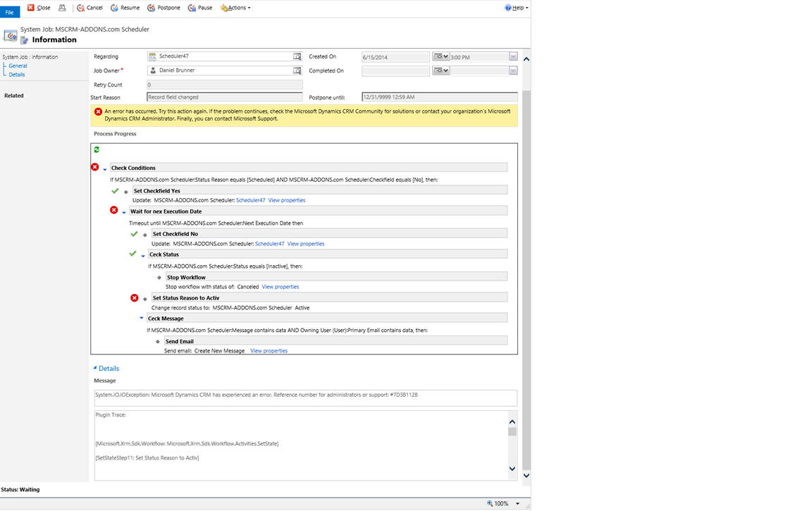Collapse the Wait for nex Execution Date step
This screenshot has height=511, width=812.
[x=124, y=212]
